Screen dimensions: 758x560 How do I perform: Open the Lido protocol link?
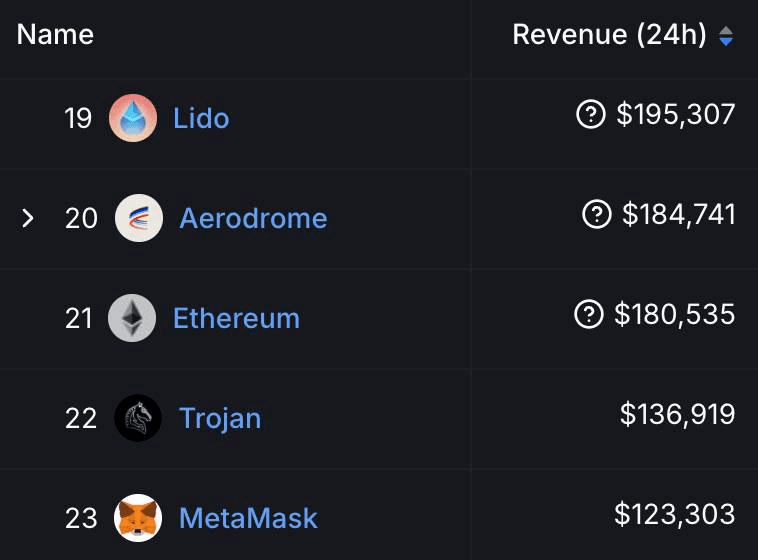201,118
